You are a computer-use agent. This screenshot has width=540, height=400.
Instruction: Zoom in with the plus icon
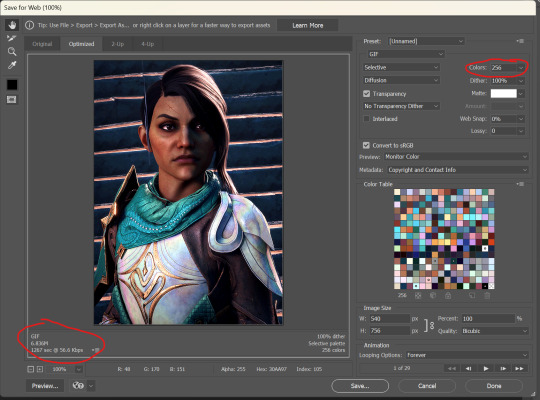tap(40, 369)
